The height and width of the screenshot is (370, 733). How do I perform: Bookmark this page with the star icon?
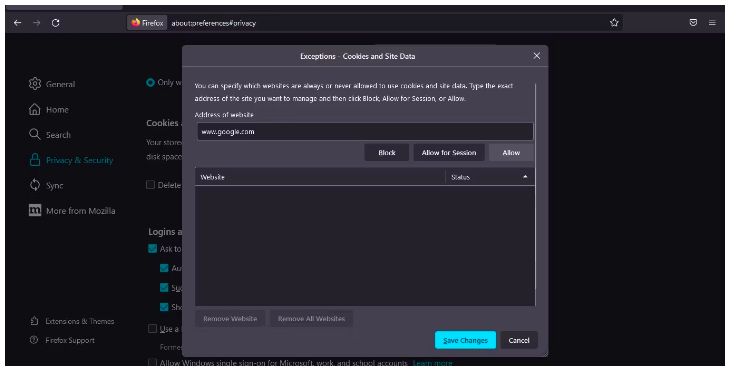click(x=614, y=22)
